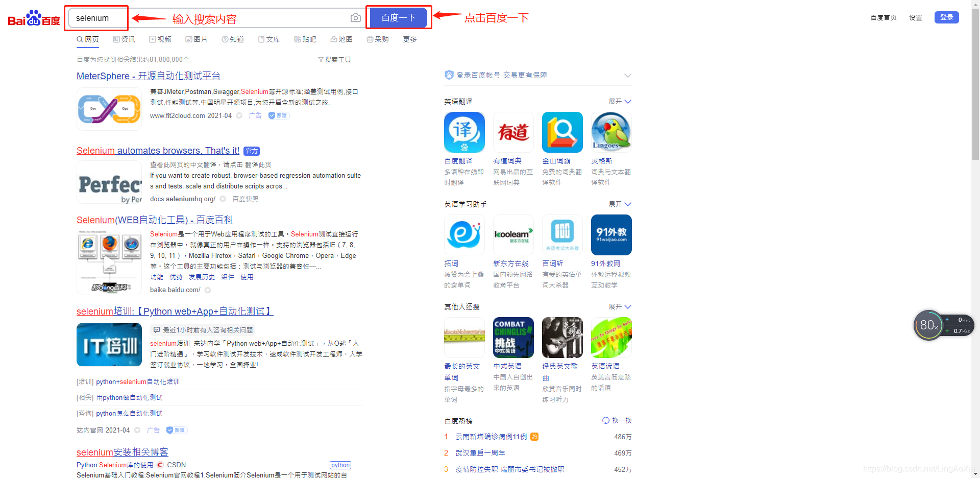Viewport: 980px width, 478px height.
Task: Click the 翻译此页 link
Action: 258,165
